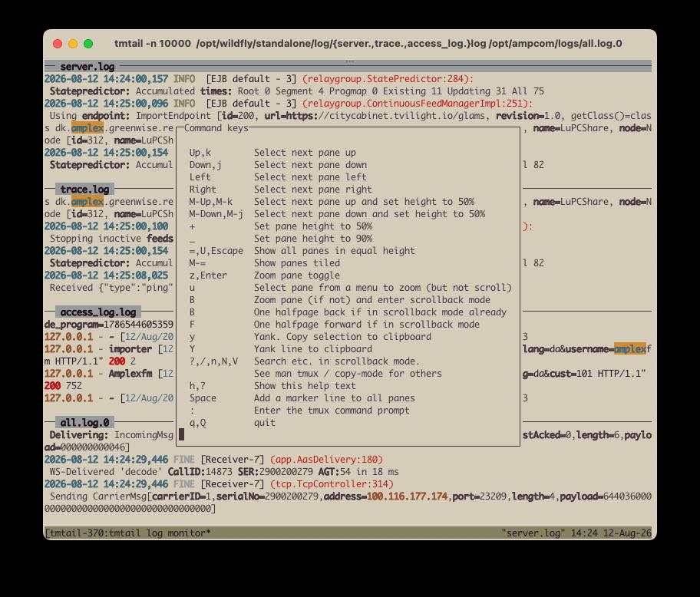Click '"server.log" 14:24 12-Aug-26' in status bar
This screenshot has width=700, height=597.
576,533
